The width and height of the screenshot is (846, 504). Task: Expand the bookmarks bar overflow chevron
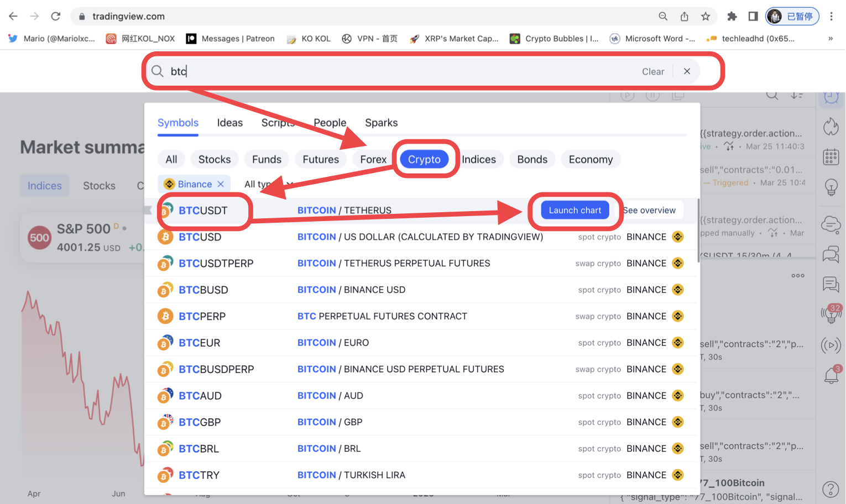point(830,39)
